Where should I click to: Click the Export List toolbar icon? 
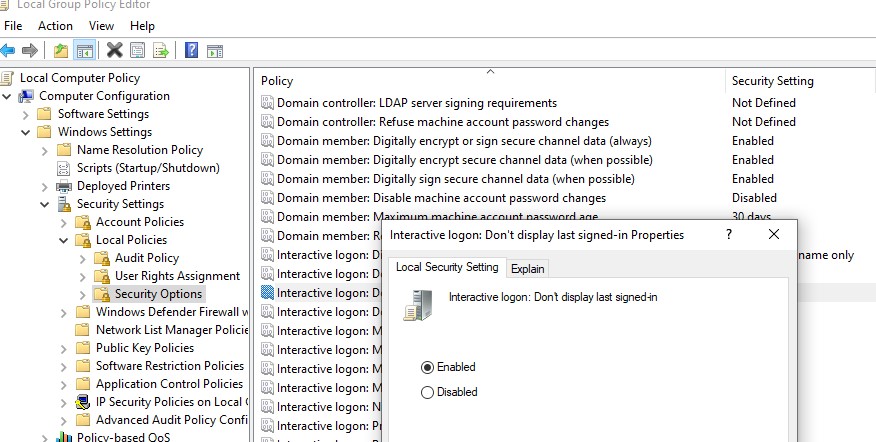[x=160, y=50]
